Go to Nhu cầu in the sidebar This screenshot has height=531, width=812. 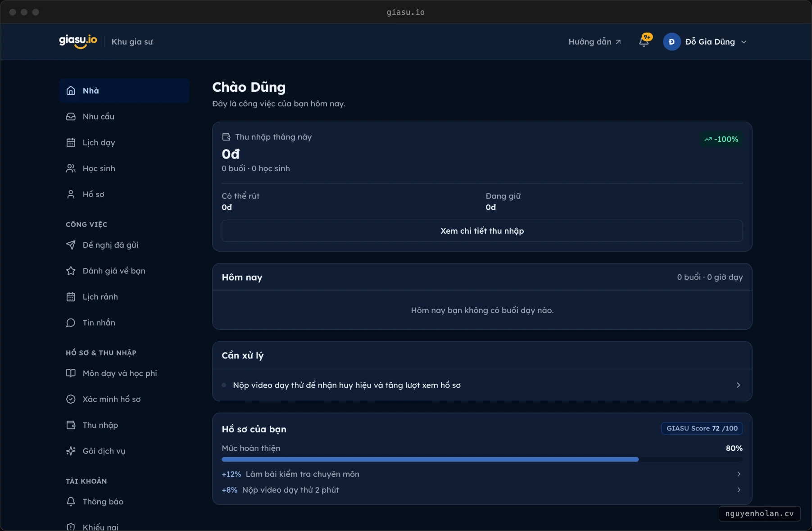pos(124,117)
